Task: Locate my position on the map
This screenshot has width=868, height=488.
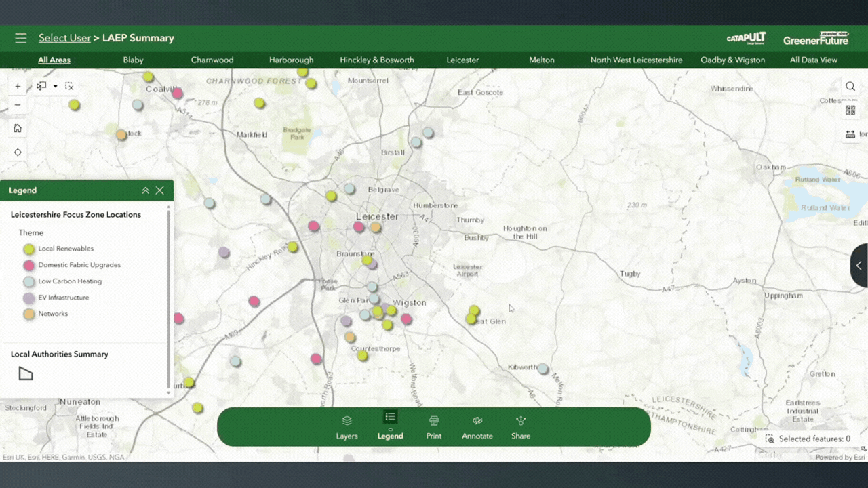Action: (x=18, y=152)
